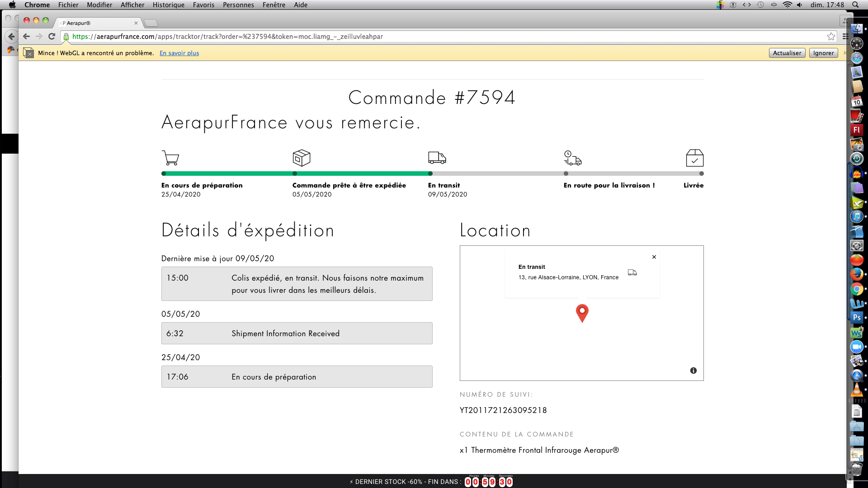Open the Fenêtre menu
Screen dimensions: 868x488
[274, 5]
